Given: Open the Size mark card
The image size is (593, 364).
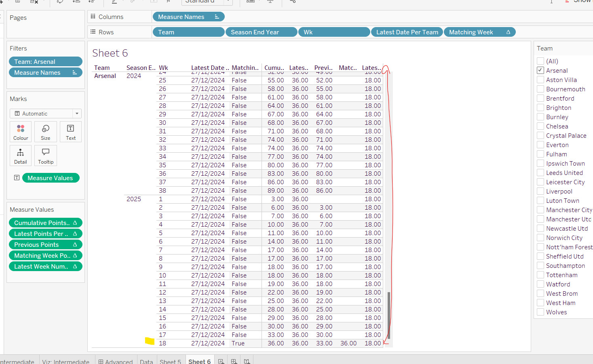Looking at the screenshot, I should (46, 132).
